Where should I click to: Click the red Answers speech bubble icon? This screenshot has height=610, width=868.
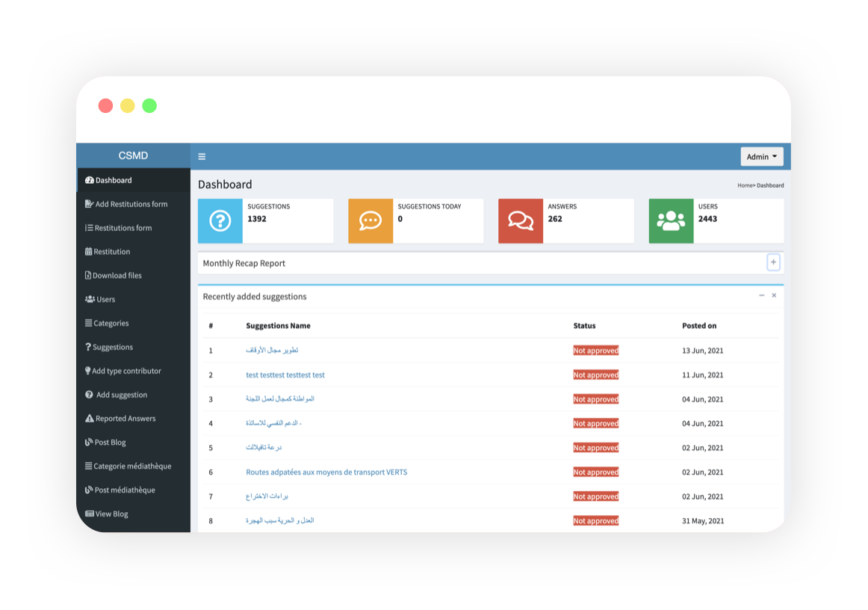click(x=521, y=221)
